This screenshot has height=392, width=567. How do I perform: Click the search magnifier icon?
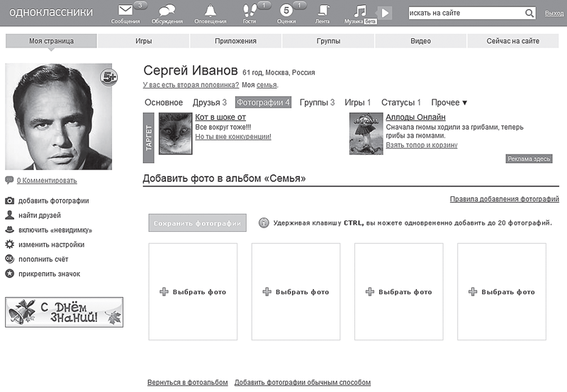529,13
